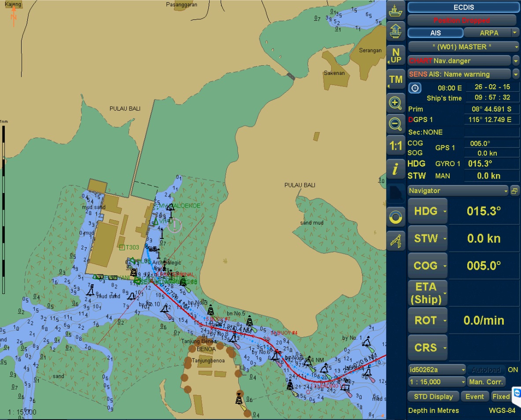Open the chart info tool
The image size is (521, 420).
pos(396,169)
